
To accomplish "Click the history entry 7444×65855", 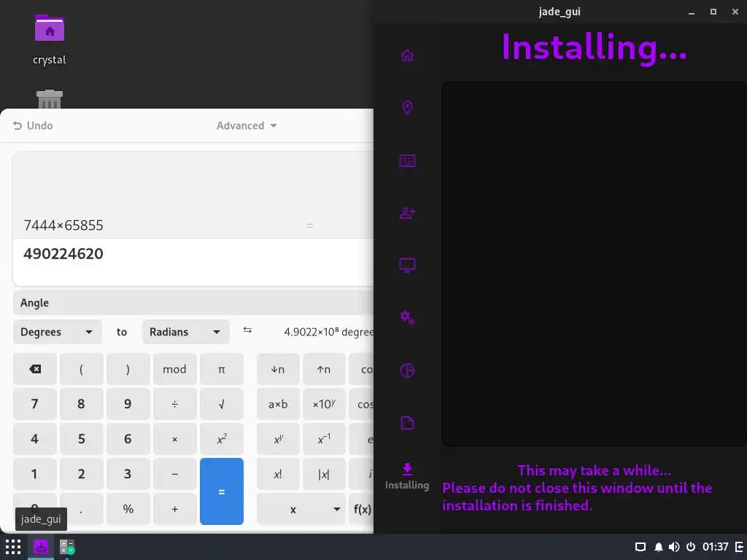I will [x=63, y=225].
